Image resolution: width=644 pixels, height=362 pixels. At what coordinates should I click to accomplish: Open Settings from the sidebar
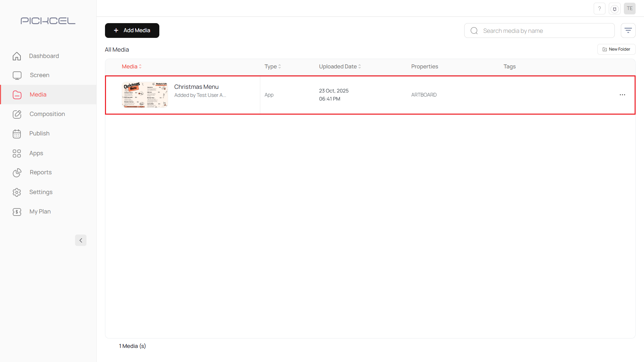(41, 192)
